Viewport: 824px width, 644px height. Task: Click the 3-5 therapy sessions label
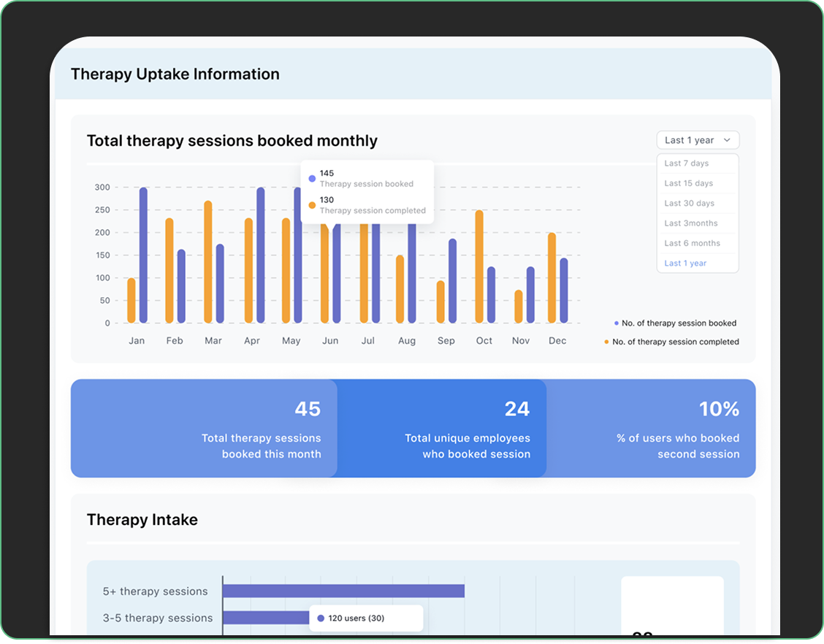tap(158, 618)
